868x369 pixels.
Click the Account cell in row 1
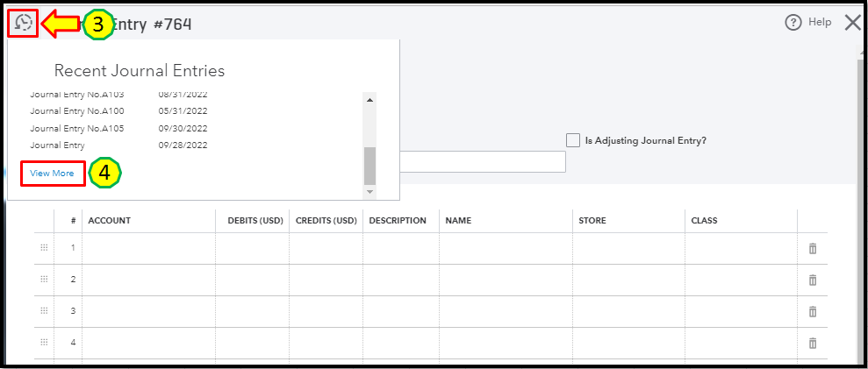pos(148,249)
